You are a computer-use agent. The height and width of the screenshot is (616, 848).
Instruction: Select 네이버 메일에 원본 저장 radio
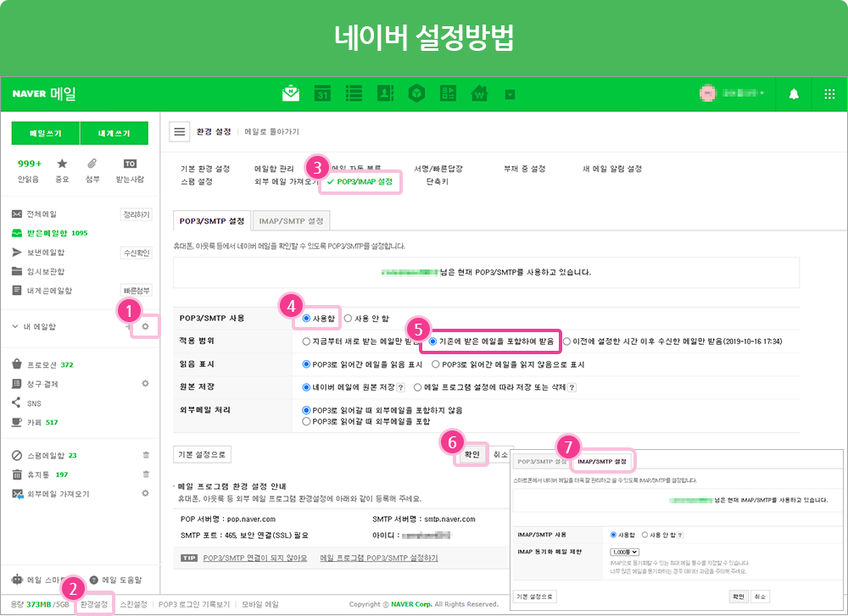pyautogui.click(x=306, y=387)
